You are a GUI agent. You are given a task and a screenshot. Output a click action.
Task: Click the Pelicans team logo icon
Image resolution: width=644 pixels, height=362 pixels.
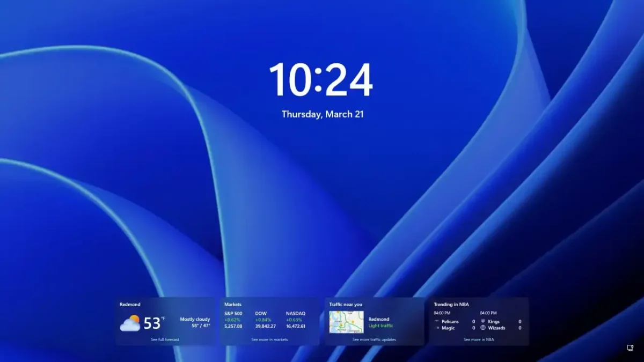coord(437,321)
